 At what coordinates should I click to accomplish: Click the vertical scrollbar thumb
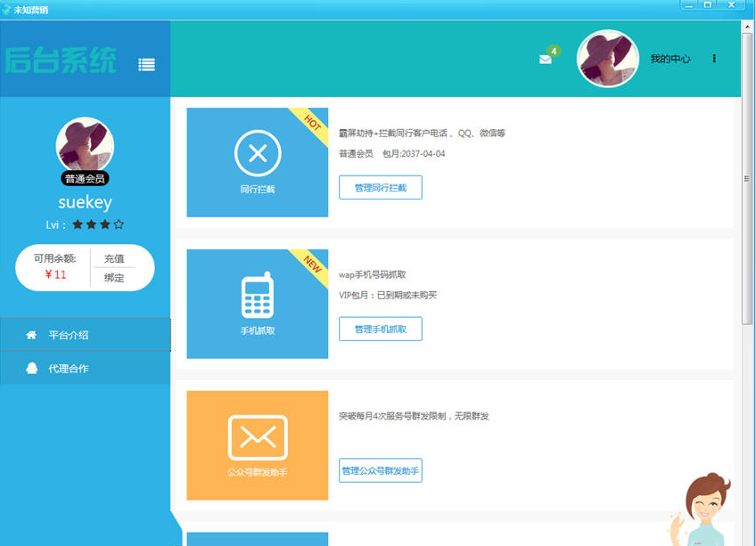pyautogui.click(x=747, y=178)
